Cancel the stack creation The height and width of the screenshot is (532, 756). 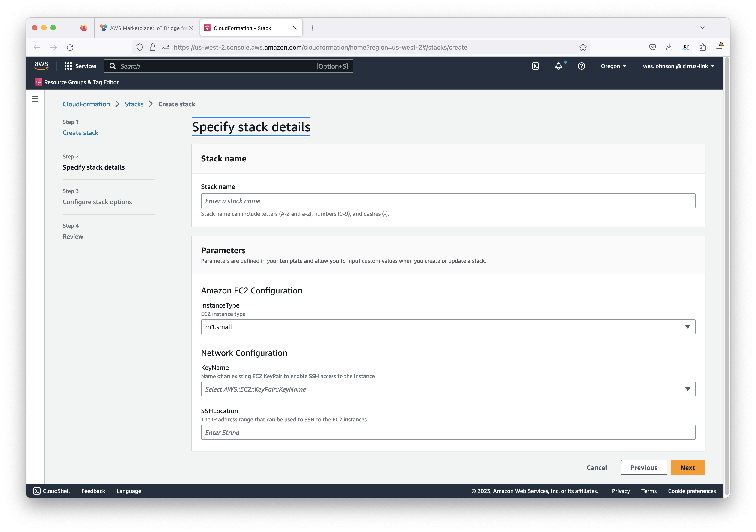tap(597, 467)
